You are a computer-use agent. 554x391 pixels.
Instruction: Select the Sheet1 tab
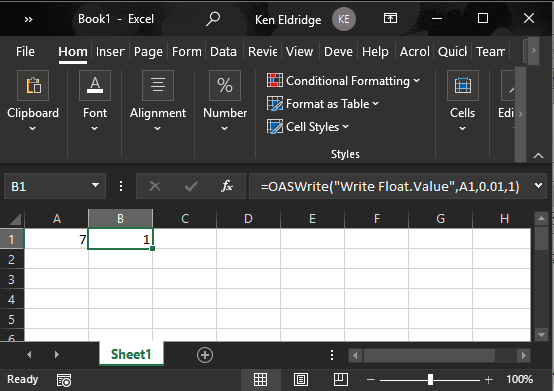click(x=131, y=354)
